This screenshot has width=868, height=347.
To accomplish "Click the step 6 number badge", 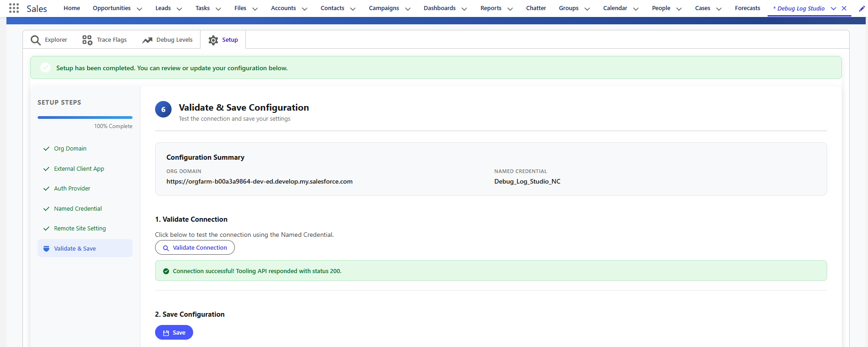I will click(x=163, y=109).
